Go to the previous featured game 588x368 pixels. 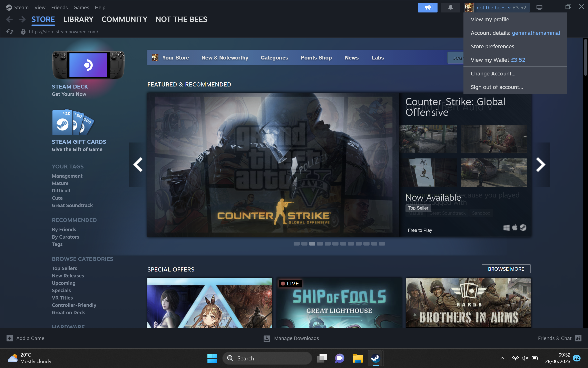pyautogui.click(x=138, y=165)
